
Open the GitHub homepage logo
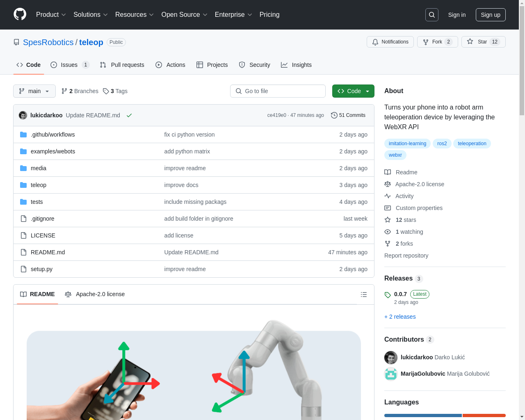(20, 14)
